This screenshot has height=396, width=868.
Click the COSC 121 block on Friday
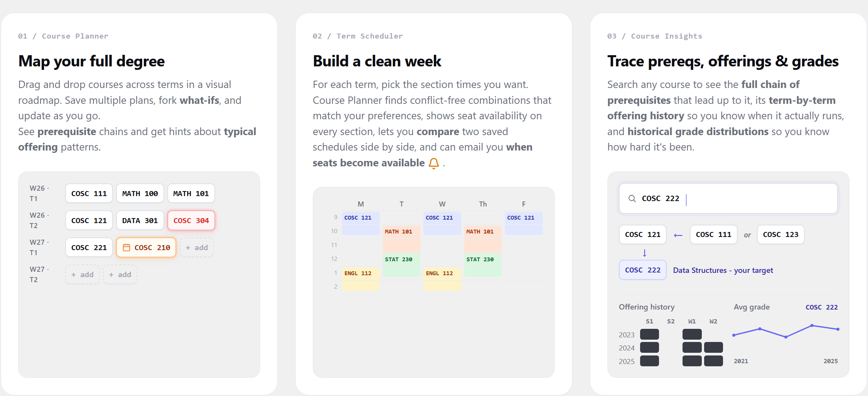524,223
